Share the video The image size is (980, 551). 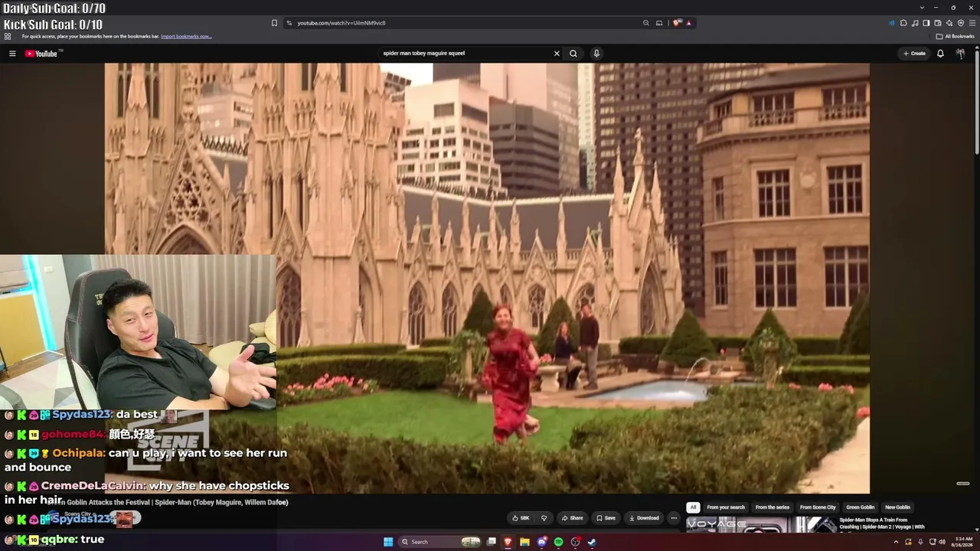click(572, 518)
